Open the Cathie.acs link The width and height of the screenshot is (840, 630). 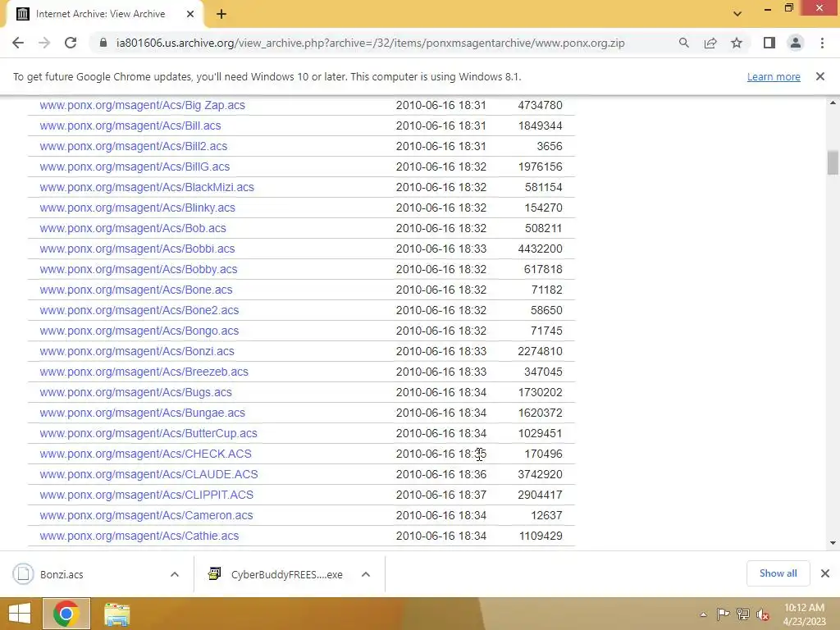139,536
